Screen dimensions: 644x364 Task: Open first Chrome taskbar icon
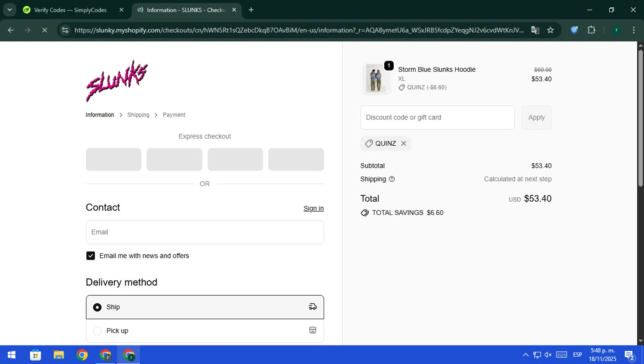pos(82,355)
